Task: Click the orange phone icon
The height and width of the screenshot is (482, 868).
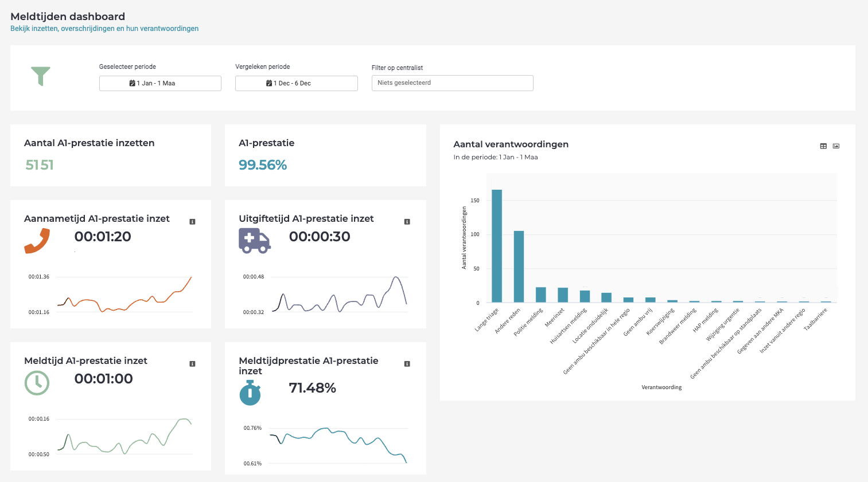Action: (x=37, y=241)
